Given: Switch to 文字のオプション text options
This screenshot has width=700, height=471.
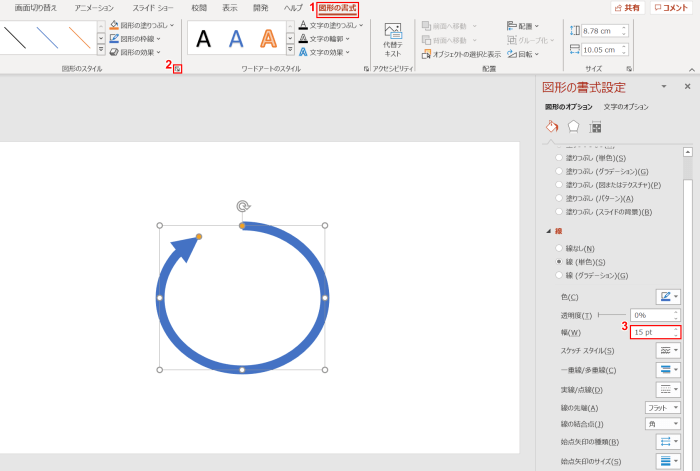Looking at the screenshot, I should tap(626, 107).
